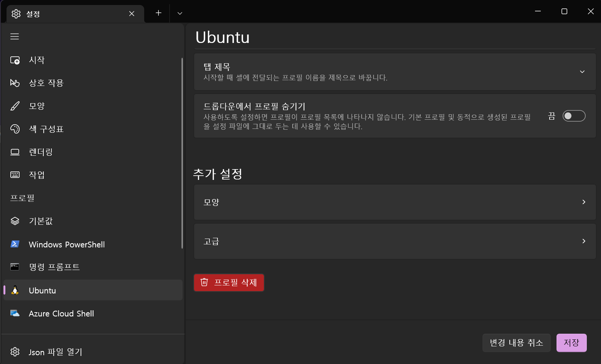Select the Windows PowerShell profile
The height and width of the screenshot is (364, 601).
pos(93,244)
